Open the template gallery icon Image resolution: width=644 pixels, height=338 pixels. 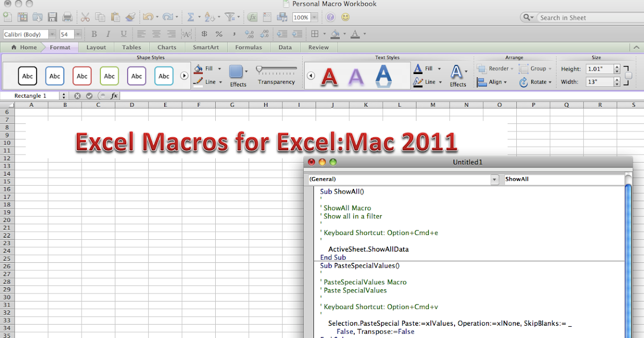click(x=22, y=17)
